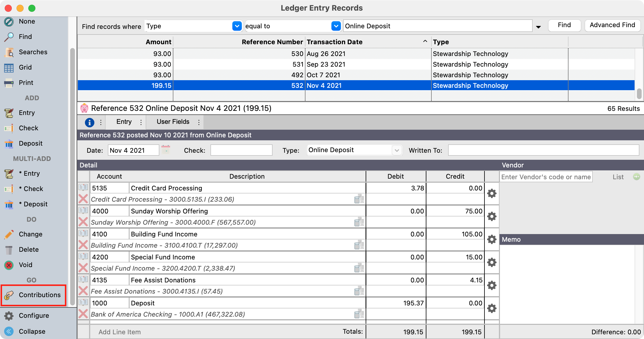This screenshot has width=644, height=339.
Task: Click the calendar icon next to Date
Action: [x=166, y=150]
